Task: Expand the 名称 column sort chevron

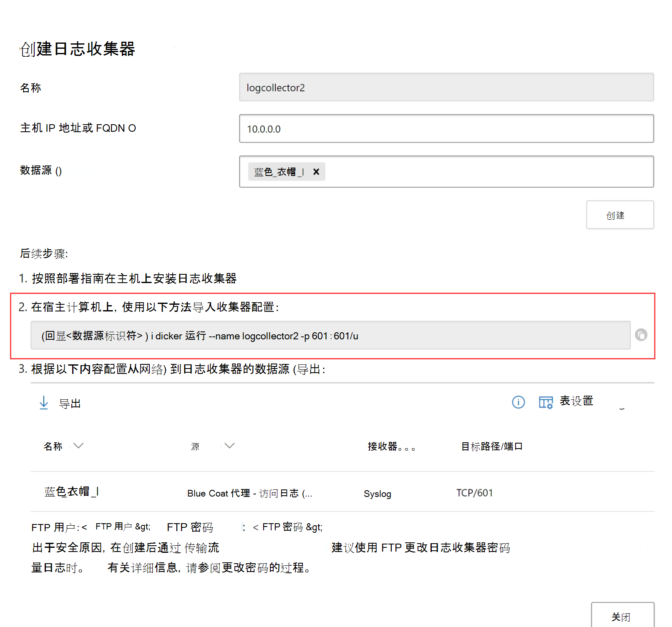Action: pos(78,446)
